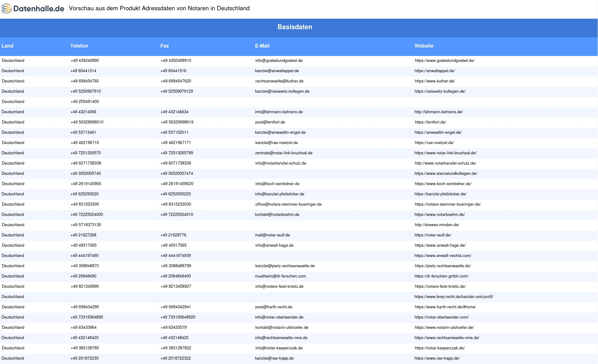
Task: Select phone number +49 60441314
Action: click(x=83, y=71)
